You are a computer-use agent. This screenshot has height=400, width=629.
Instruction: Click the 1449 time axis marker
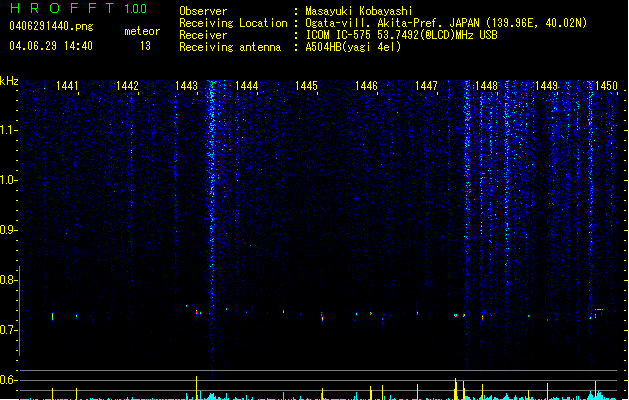pyautogui.click(x=546, y=86)
